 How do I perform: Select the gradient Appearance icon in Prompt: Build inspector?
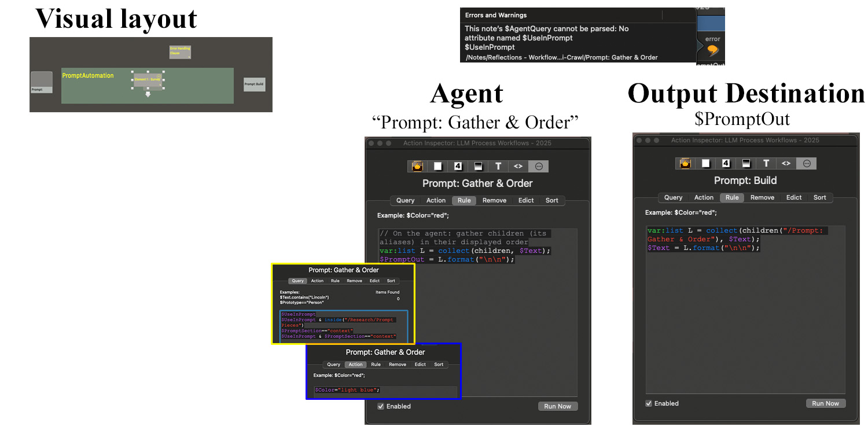click(x=746, y=164)
